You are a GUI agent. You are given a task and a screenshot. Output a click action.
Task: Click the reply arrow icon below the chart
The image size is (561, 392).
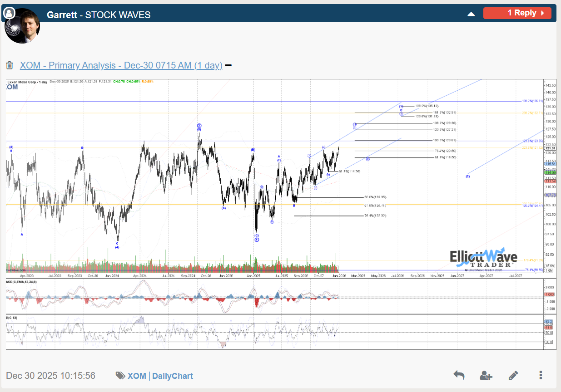(459, 375)
